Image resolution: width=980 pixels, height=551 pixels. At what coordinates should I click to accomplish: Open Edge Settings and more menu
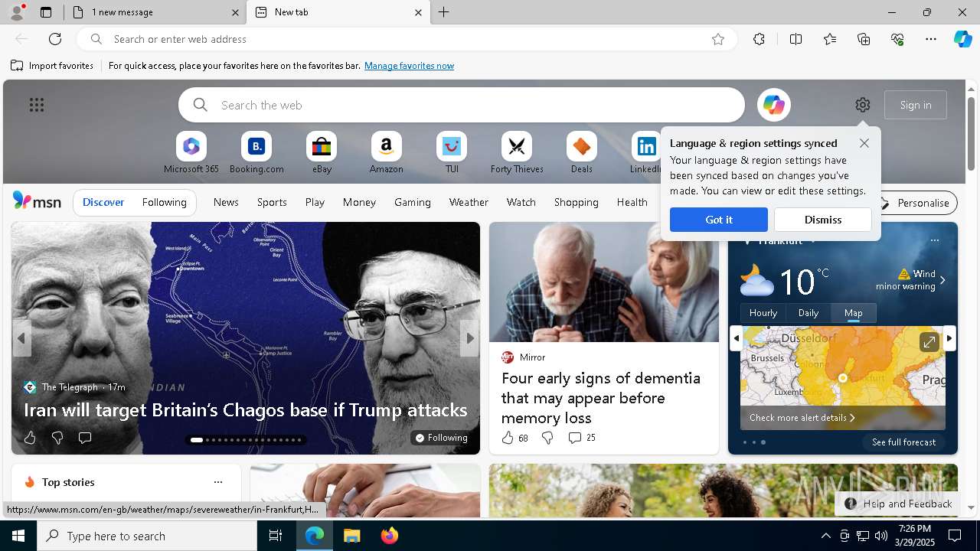click(931, 39)
